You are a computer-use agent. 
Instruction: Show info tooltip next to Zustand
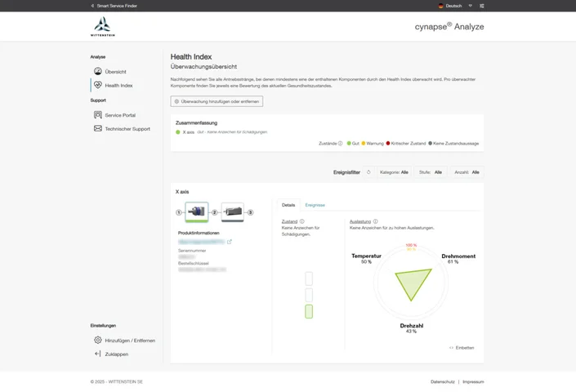(x=302, y=221)
